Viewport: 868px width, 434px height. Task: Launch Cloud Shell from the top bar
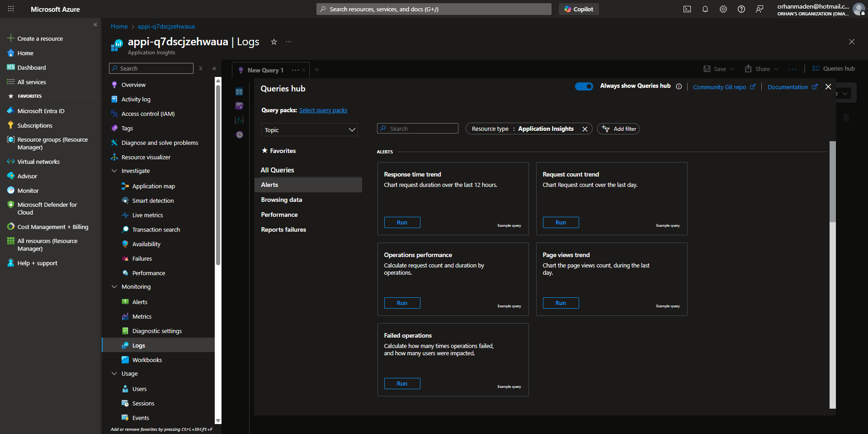coord(687,9)
